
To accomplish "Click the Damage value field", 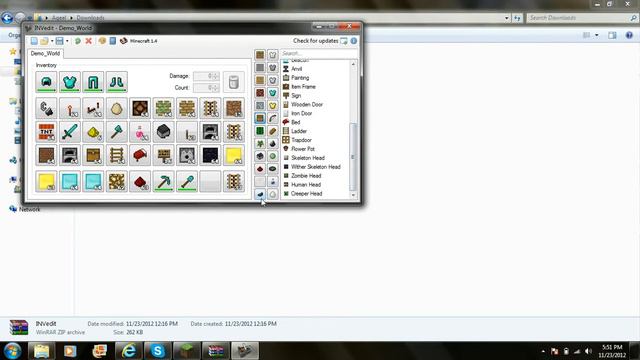I will pos(206,76).
